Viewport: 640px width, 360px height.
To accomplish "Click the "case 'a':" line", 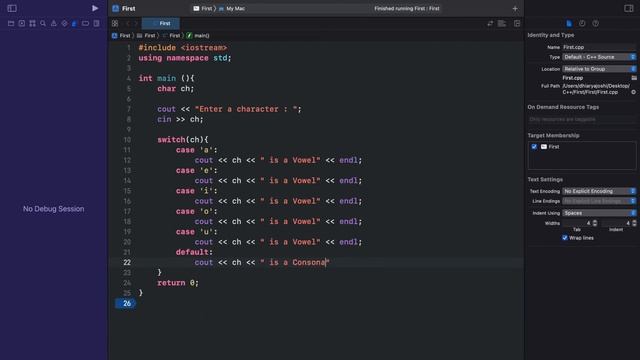I will [x=197, y=150].
